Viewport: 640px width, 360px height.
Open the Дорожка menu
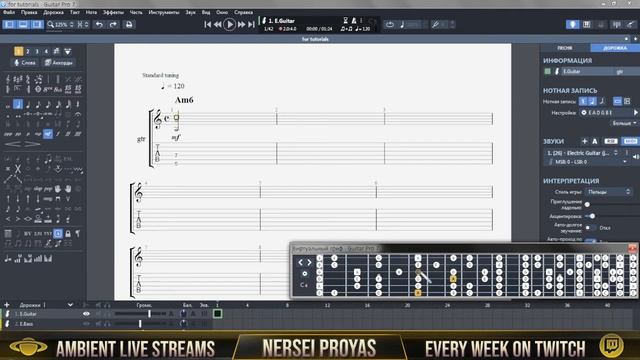(x=53, y=12)
